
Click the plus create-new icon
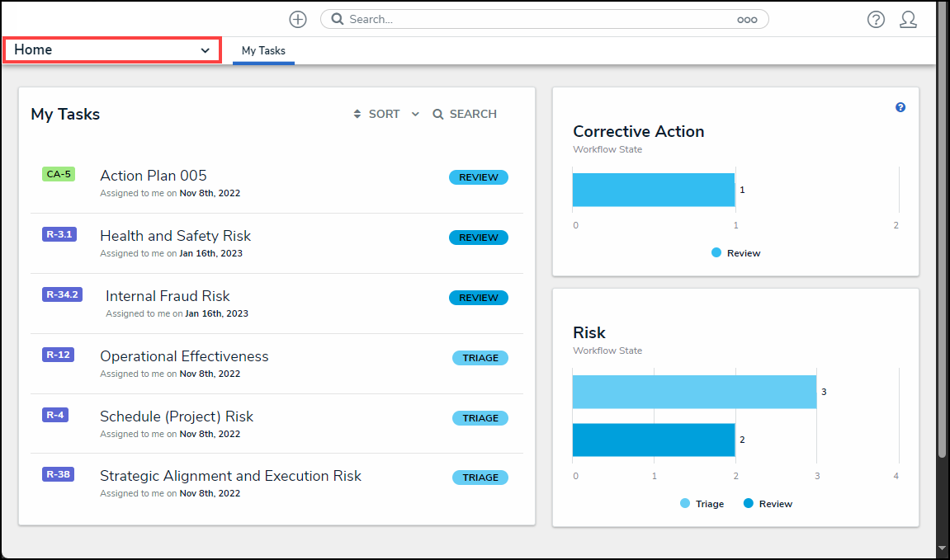coord(298,20)
